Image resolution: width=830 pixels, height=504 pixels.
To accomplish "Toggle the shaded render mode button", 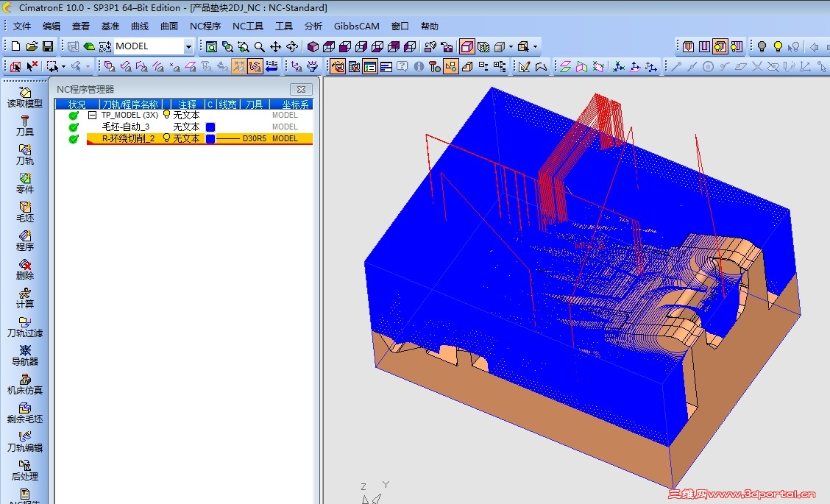I will coord(467,46).
